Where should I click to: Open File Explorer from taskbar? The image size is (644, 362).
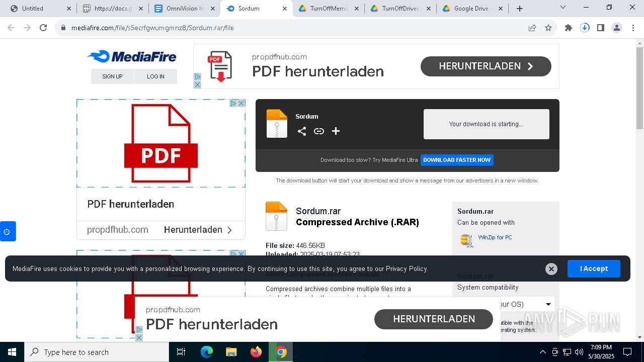(231, 352)
